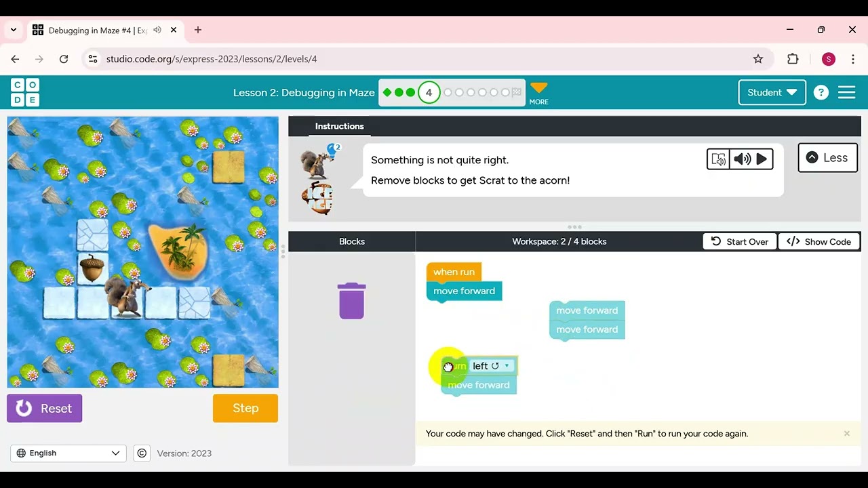Click the Remove blocks to get Scrat instruction
This screenshot has width=868, height=488.
pos(470,180)
